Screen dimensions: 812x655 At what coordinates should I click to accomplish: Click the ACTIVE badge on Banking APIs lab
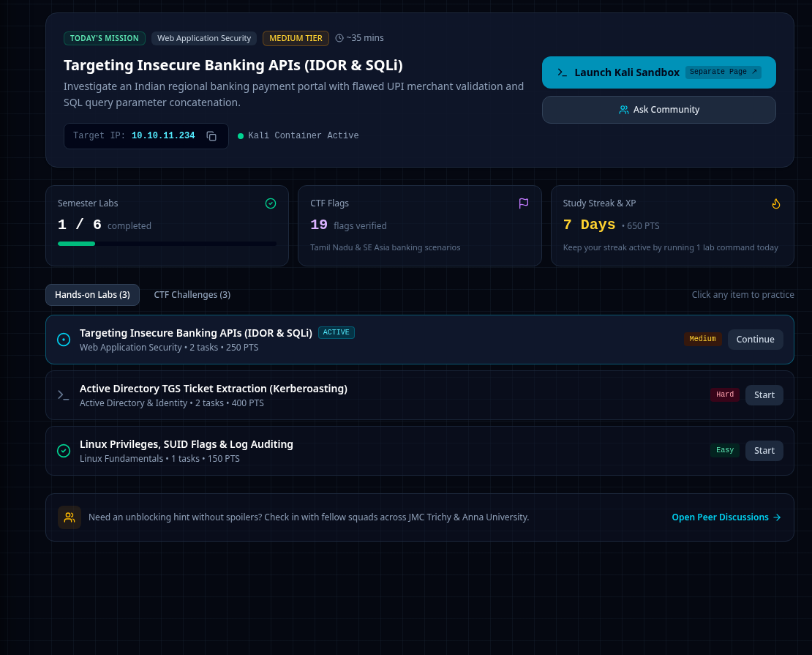point(336,332)
